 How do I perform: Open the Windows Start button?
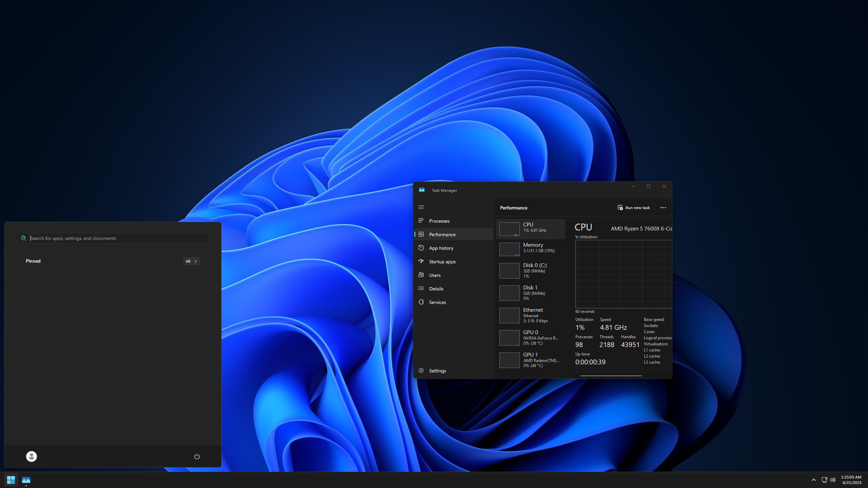point(11,480)
